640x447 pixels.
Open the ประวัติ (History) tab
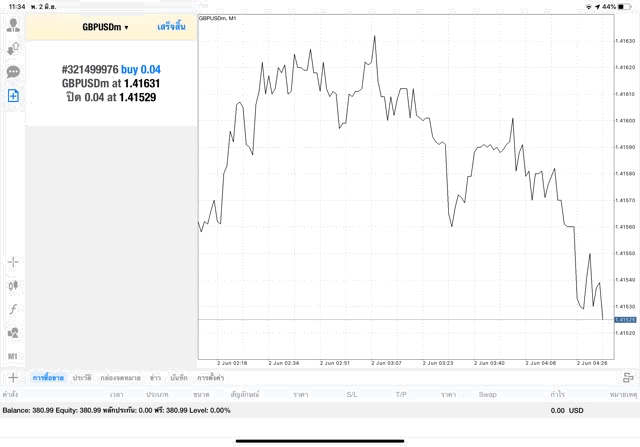click(81, 378)
